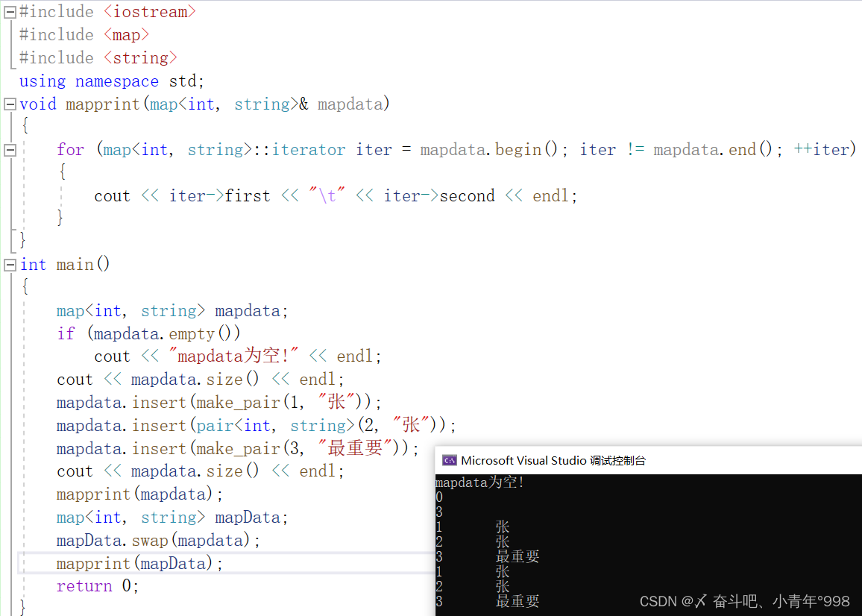This screenshot has width=862, height=616.
Task: Click the if (mapdata.empty()) line
Action: point(148,334)
